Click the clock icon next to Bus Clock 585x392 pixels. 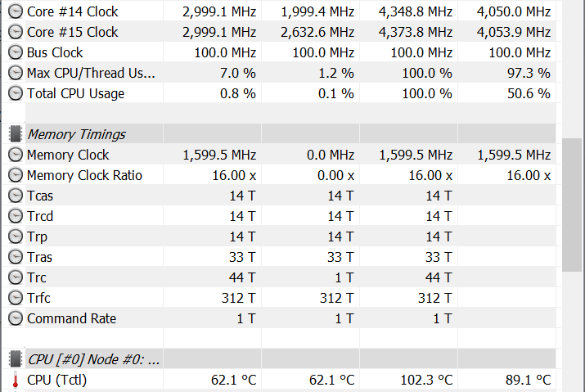click(16, 52)
